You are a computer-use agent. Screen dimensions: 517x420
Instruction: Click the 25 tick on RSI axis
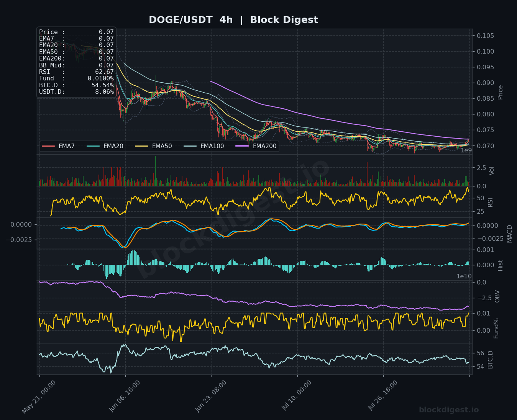pos(481,211)
